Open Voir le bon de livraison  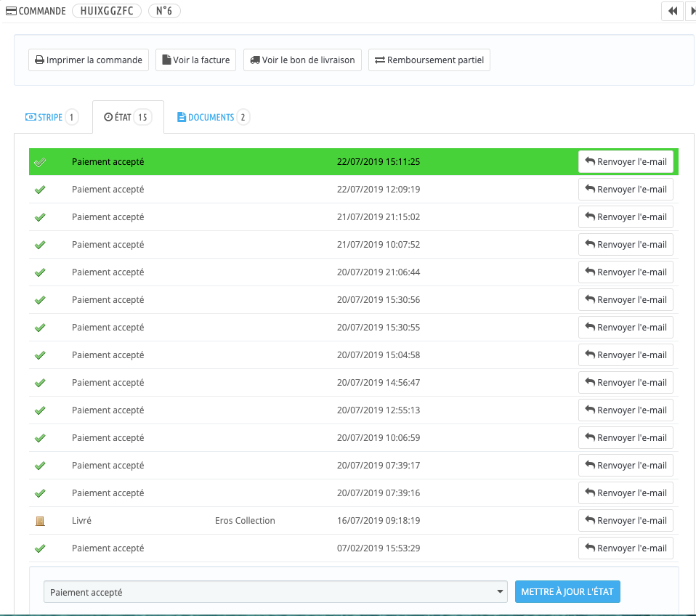pos(302,60)
